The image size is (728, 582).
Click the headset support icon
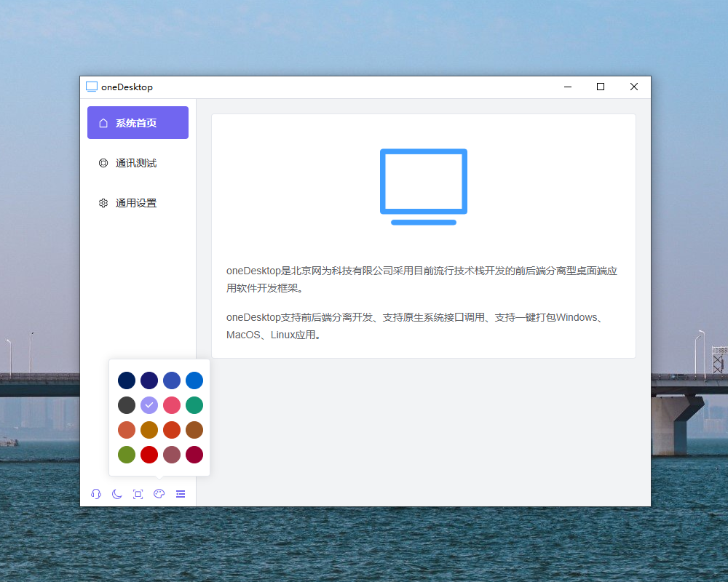click(96, 494)
